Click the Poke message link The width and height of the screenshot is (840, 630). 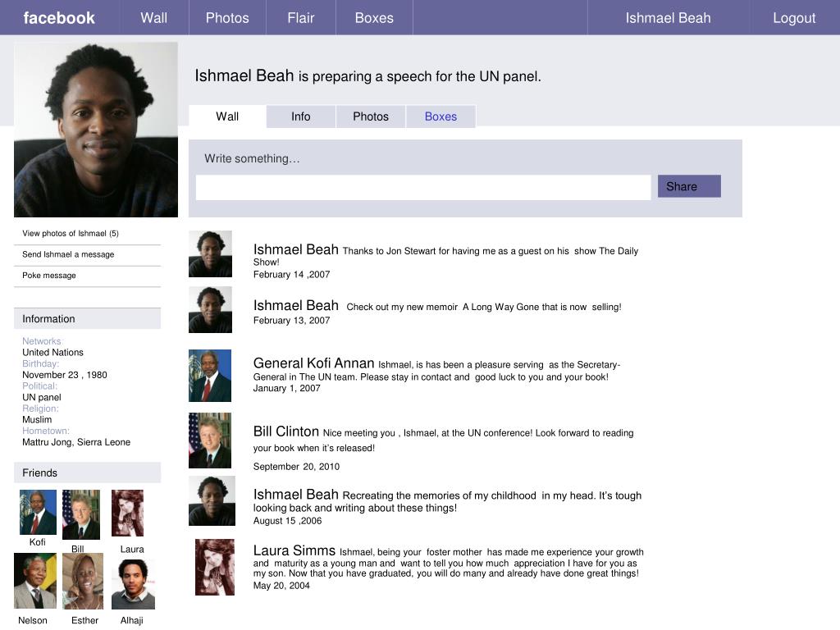[x=48, y=276]
